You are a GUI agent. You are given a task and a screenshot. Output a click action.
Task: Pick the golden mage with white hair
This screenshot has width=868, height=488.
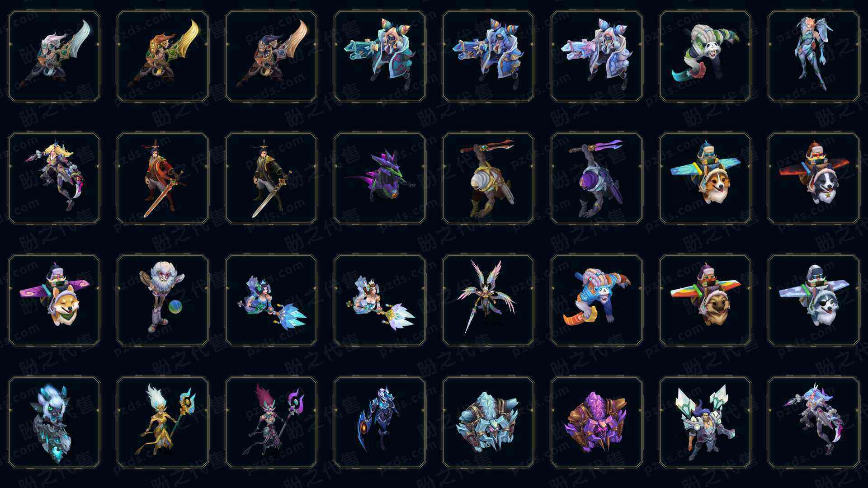coord(163,422)
